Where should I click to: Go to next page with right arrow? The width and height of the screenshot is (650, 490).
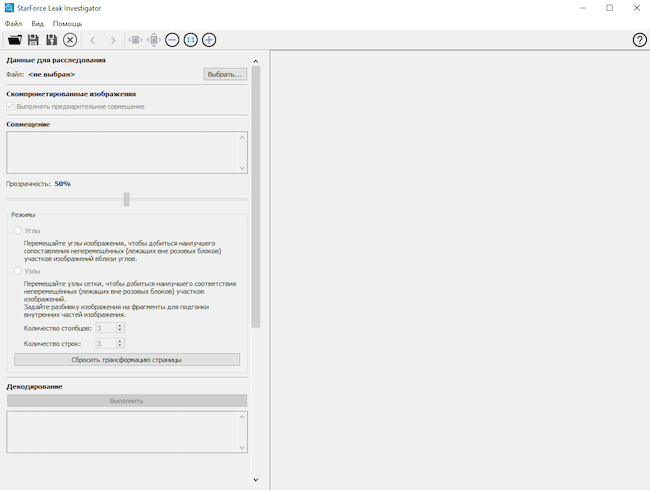click(x=113, y=40)
